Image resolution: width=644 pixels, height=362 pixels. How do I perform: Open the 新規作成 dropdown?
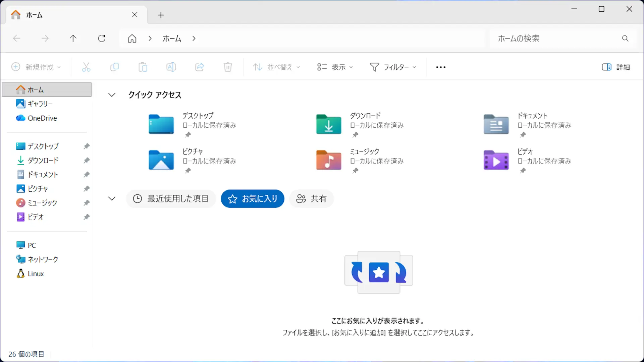[36, 67]
